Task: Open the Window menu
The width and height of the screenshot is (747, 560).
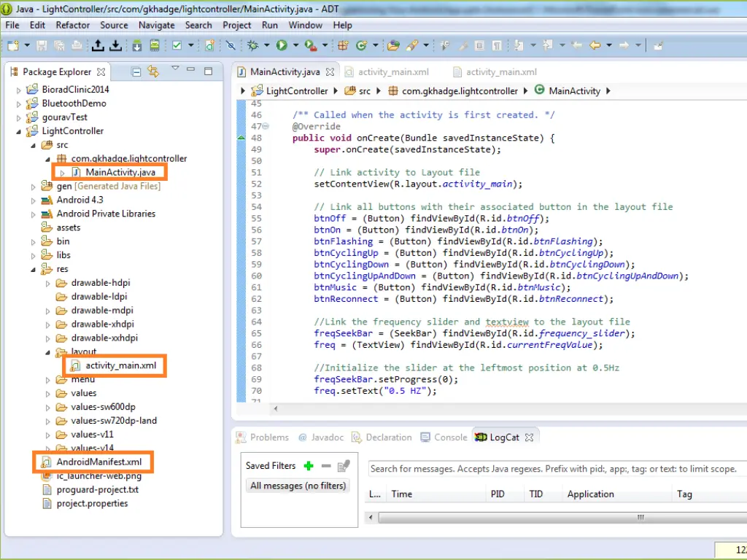Action: [306, 26]
